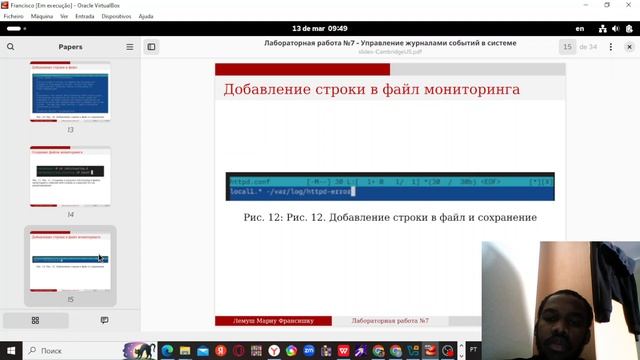
Task: Click the search icon in Papers sidebar
Action: click(x=11, y=47)
